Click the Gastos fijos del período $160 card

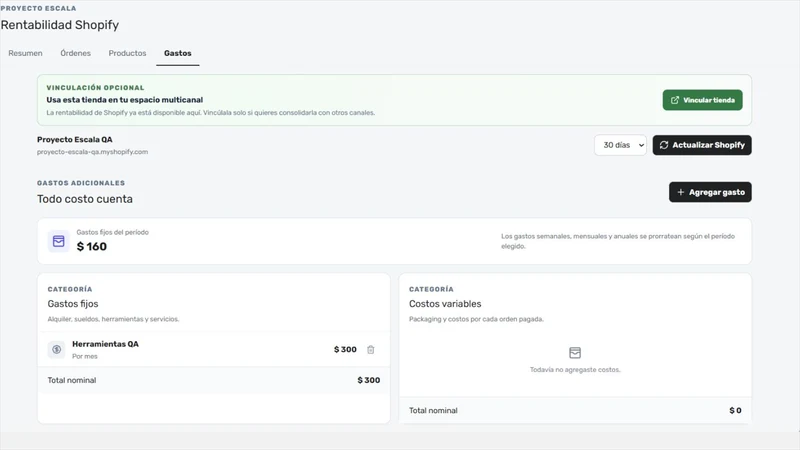point(394,241)
